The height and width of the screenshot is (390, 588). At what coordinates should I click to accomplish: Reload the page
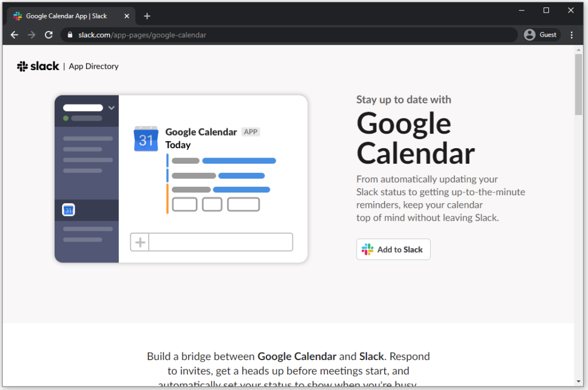coord(48,34)
